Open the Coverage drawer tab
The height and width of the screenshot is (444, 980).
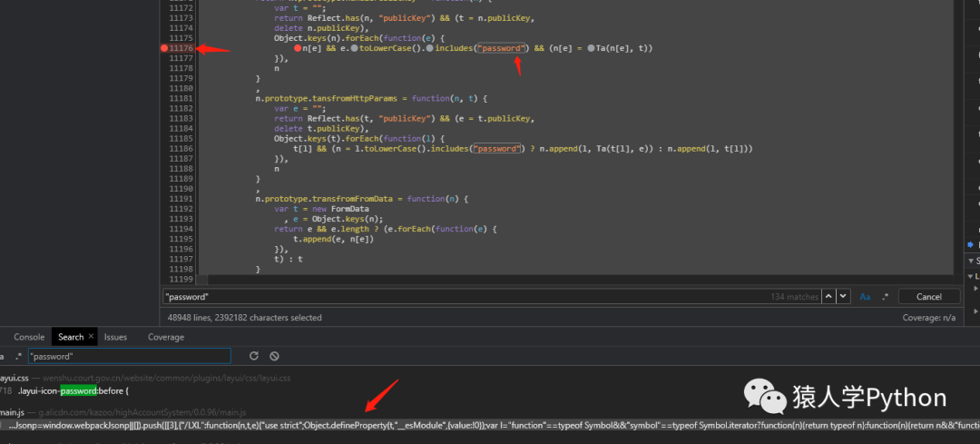166,337
